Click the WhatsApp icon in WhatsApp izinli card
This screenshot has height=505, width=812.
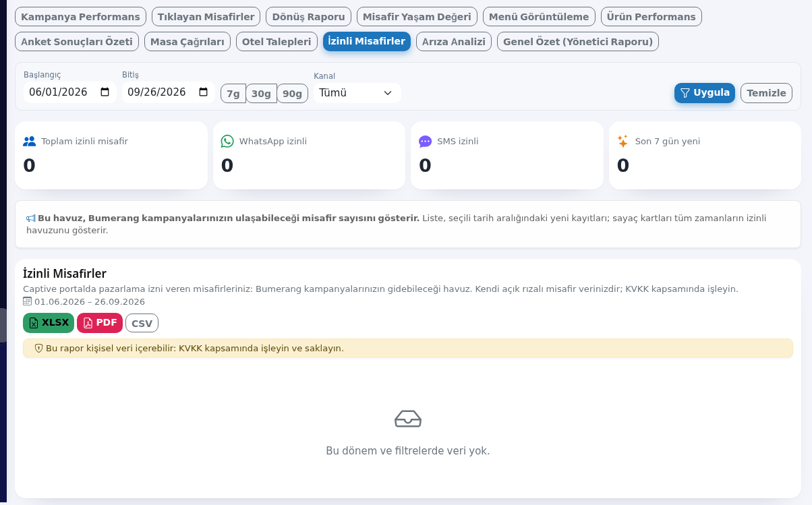(x=227, y=141)
